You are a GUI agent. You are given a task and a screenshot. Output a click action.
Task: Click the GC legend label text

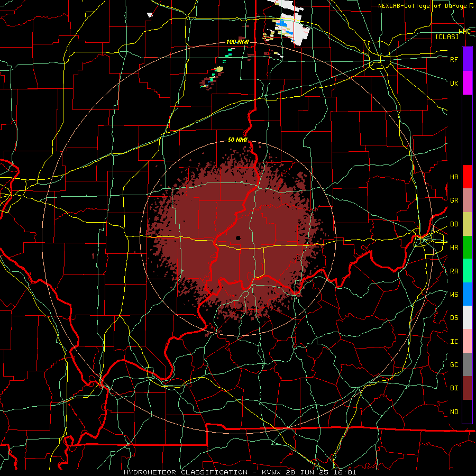[454, 365]
